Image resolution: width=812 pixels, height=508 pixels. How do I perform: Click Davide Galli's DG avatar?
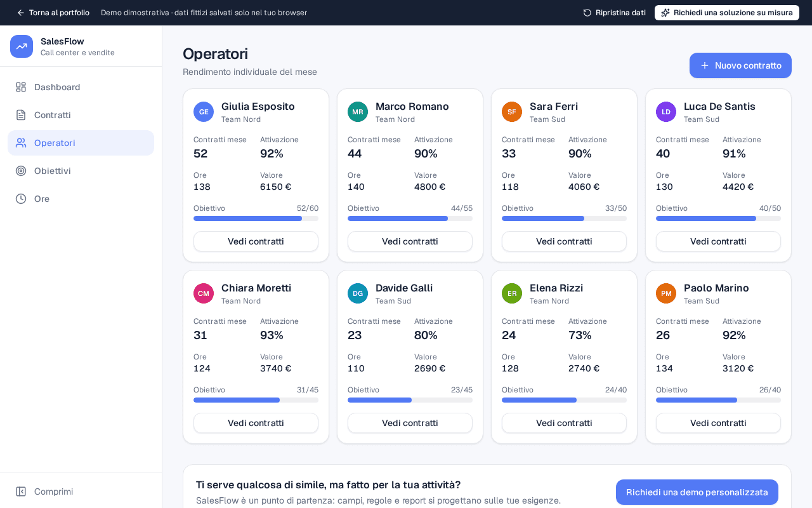tap(358, 293)
